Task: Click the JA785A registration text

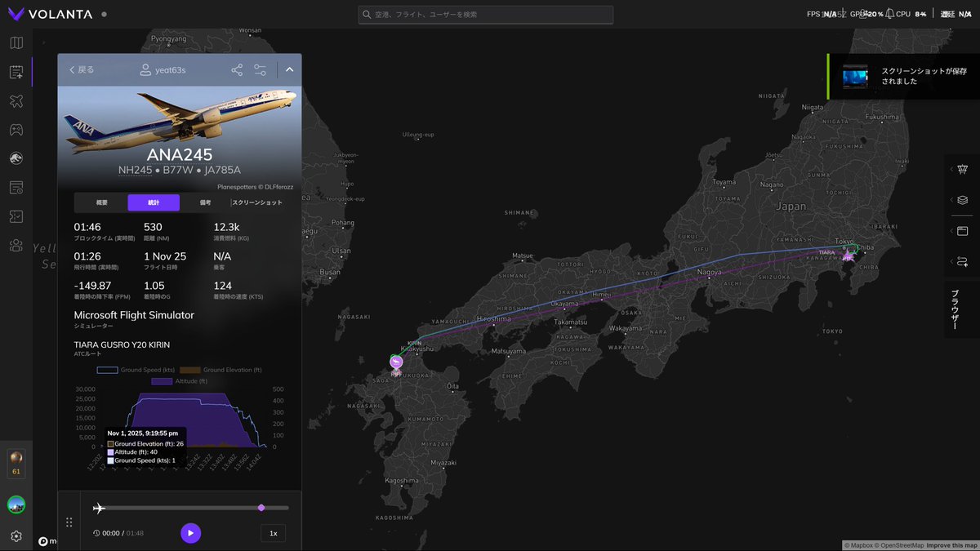Action: coord(223,170)
